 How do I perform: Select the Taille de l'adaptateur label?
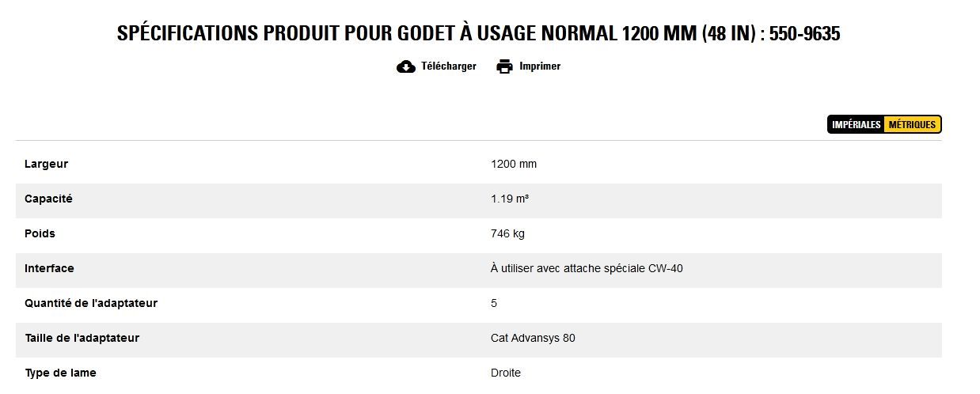(82, 338)
